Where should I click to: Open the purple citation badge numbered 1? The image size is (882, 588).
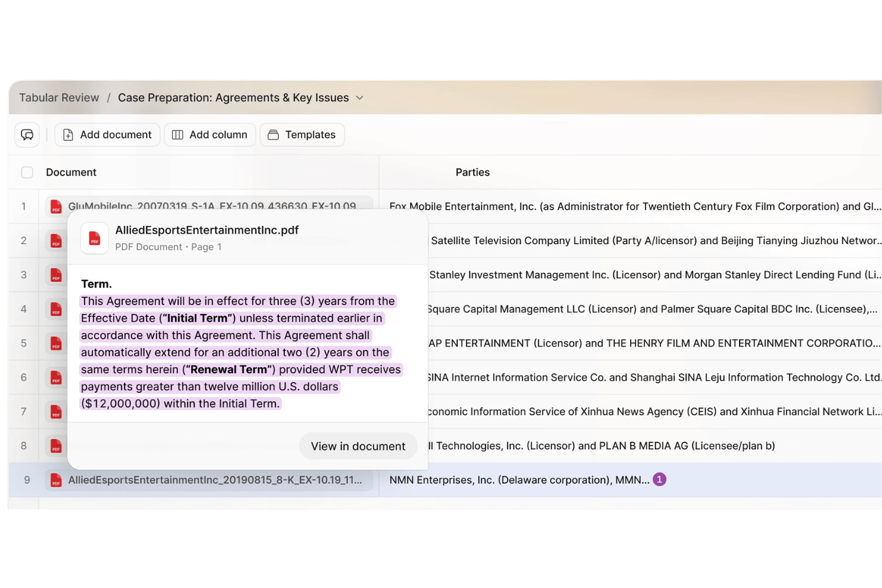point(659,480)
